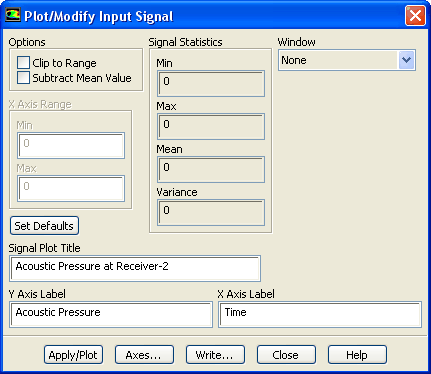Click the Close button at bottom
Image resolution: width=431 pixels, height=374 pixels.
286,355
